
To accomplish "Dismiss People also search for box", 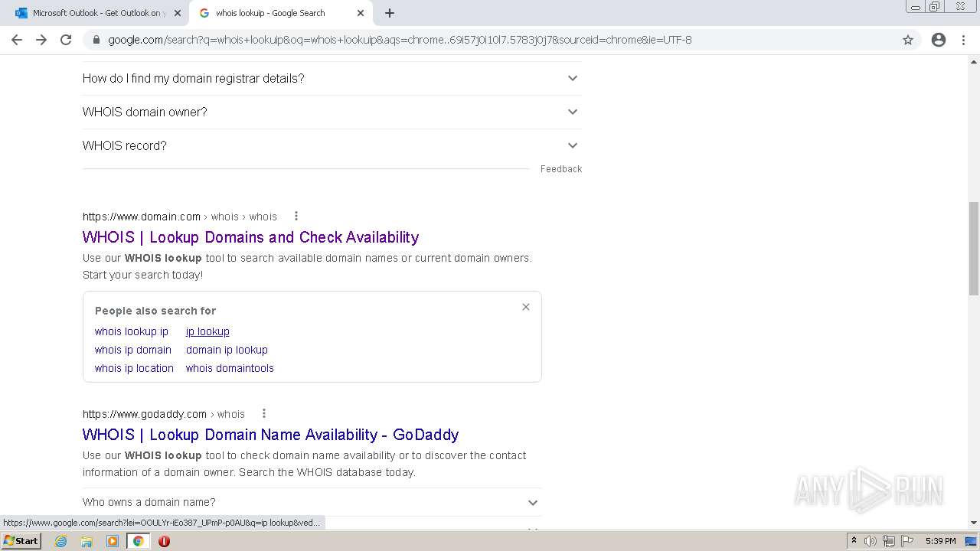I will (x=526, y=307).
